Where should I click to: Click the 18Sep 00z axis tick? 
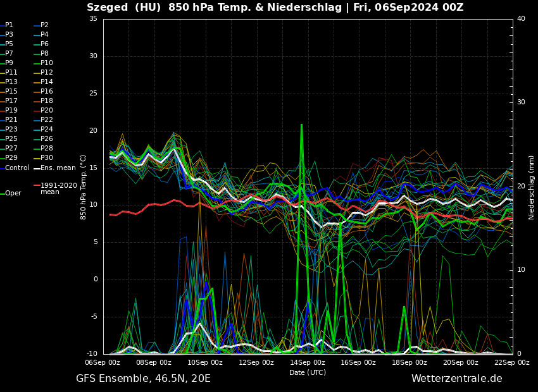[x=410, y=363]
